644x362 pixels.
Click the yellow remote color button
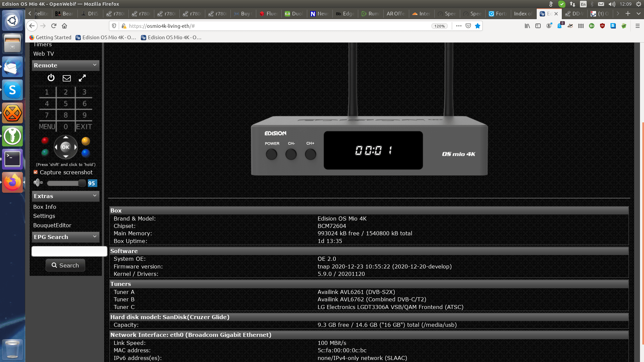[86, 141]
